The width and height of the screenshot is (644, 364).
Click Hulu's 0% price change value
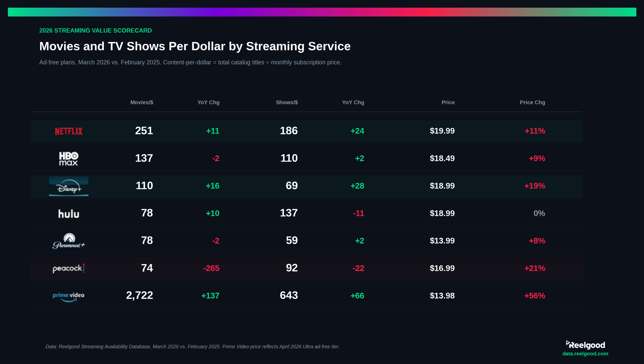[x=539, y=213]
